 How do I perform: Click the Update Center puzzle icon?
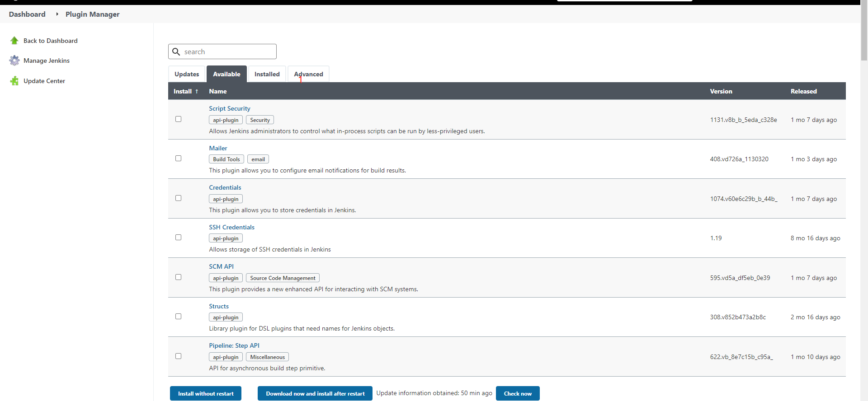[x=14, y=81]
